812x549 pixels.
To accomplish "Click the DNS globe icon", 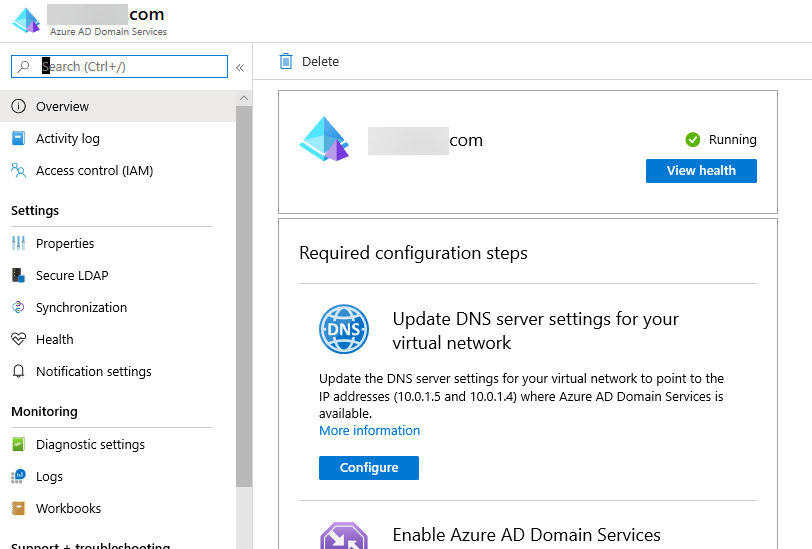I will pos(344,330).
